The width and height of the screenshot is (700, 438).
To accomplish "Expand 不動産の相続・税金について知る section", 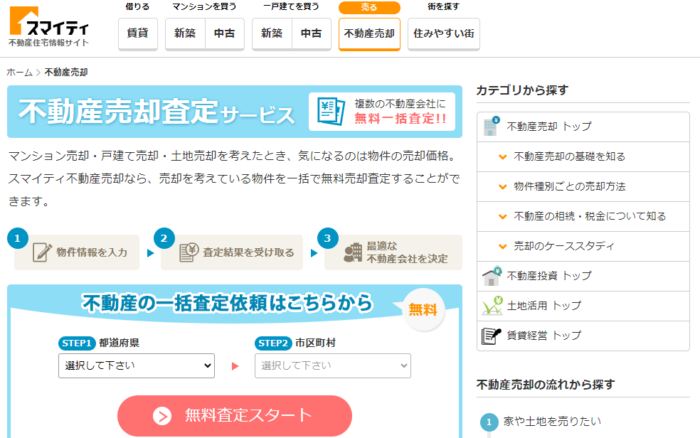I will click(x=583, y=217).
